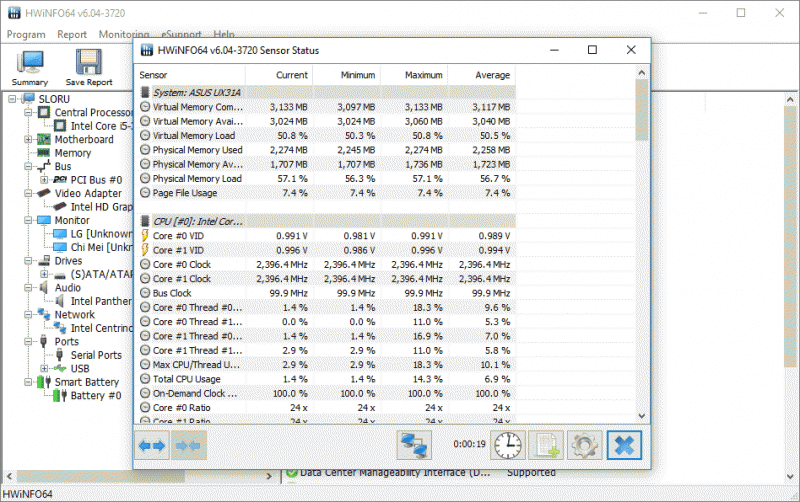Viewport: 800px width, 502px height.
Task: Open the Report menu
Action: click(x=72, y=34)
